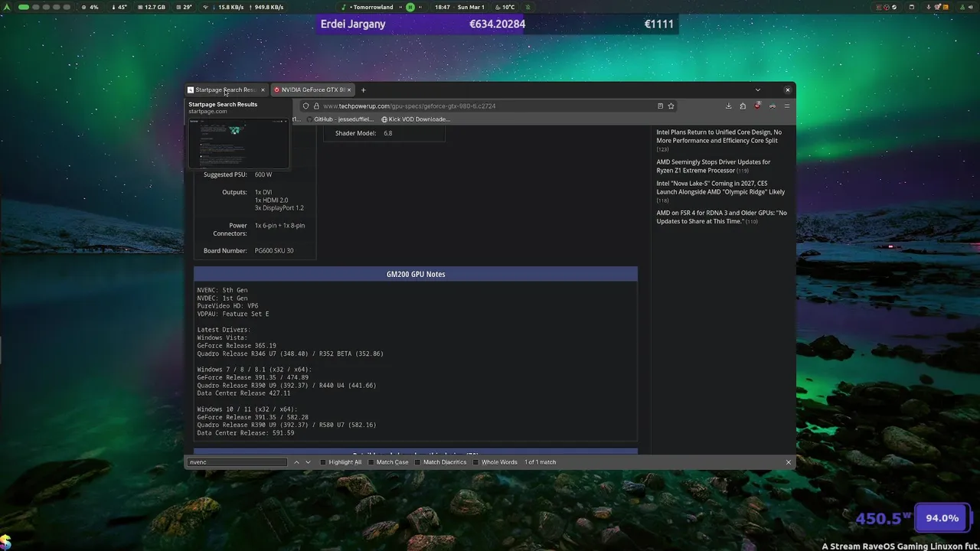
Task: Click the 3x DisplayPort 1.2 output text
Action: point(279,208)
